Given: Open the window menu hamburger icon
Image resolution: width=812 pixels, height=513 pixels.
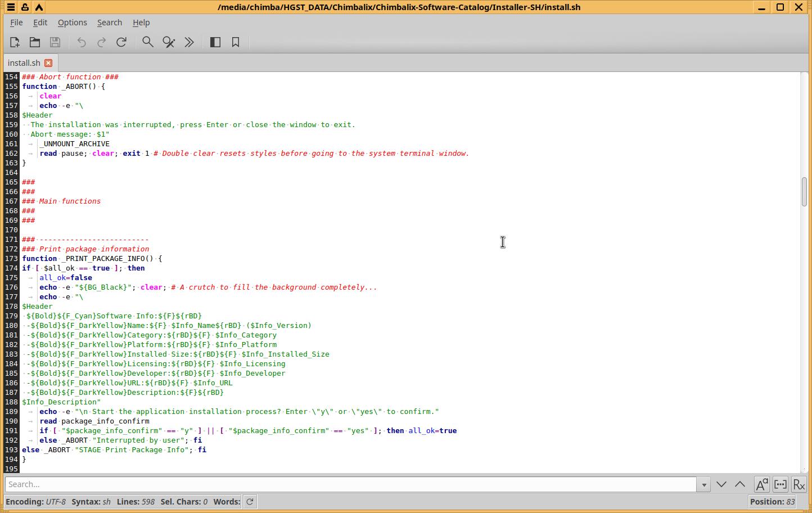Looking at the screenshot, I should pos(11,7).
